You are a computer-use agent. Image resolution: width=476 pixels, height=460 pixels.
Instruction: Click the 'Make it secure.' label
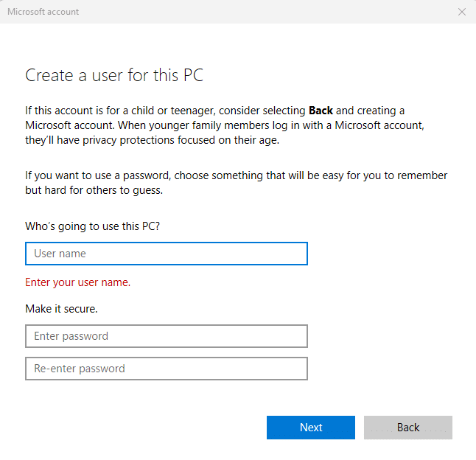click(x=61, y=309)
